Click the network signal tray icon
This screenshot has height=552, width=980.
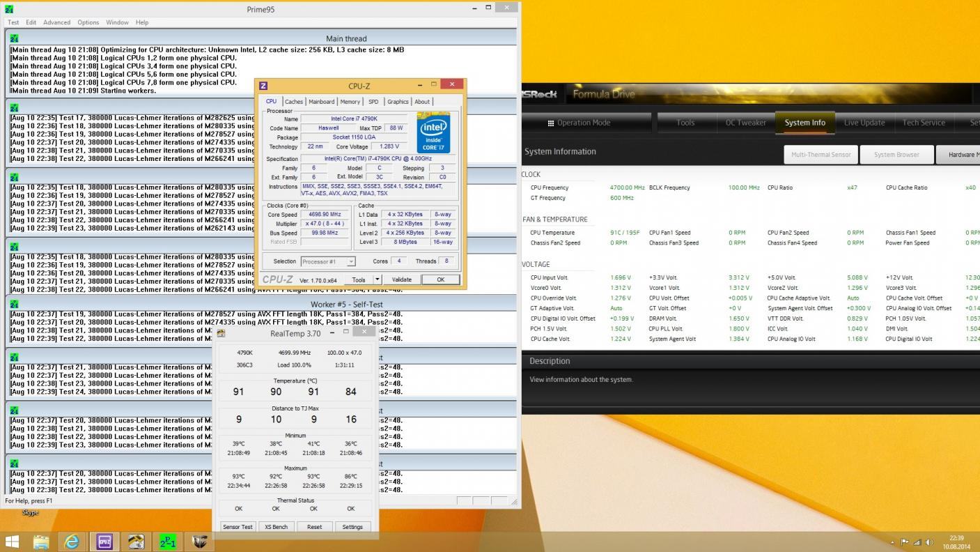point(917,542)
